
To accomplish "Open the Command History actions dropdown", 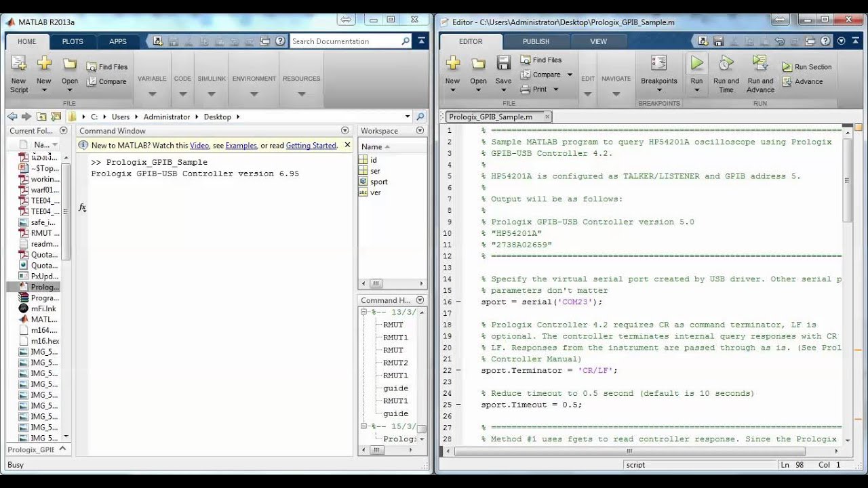I will (420, 300).
